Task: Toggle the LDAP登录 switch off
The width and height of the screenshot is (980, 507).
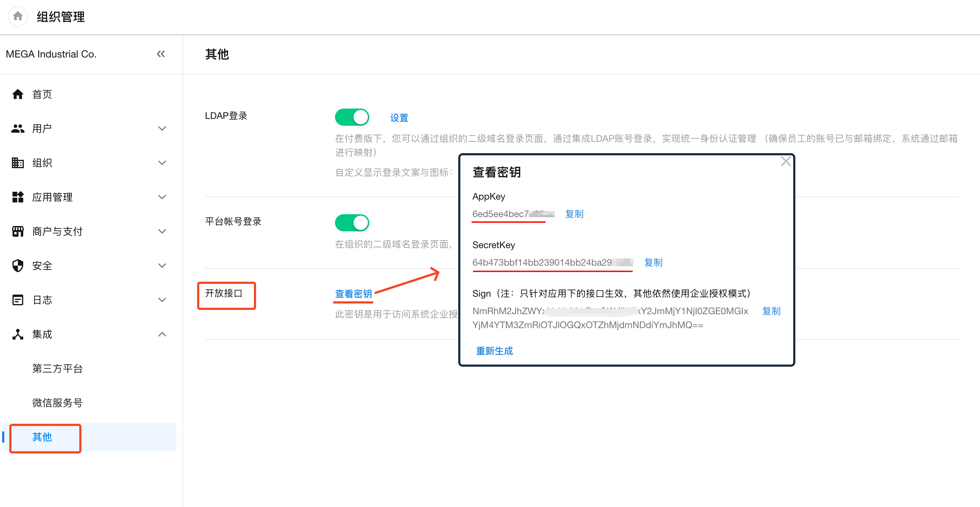Action: (x=352, y=117)
